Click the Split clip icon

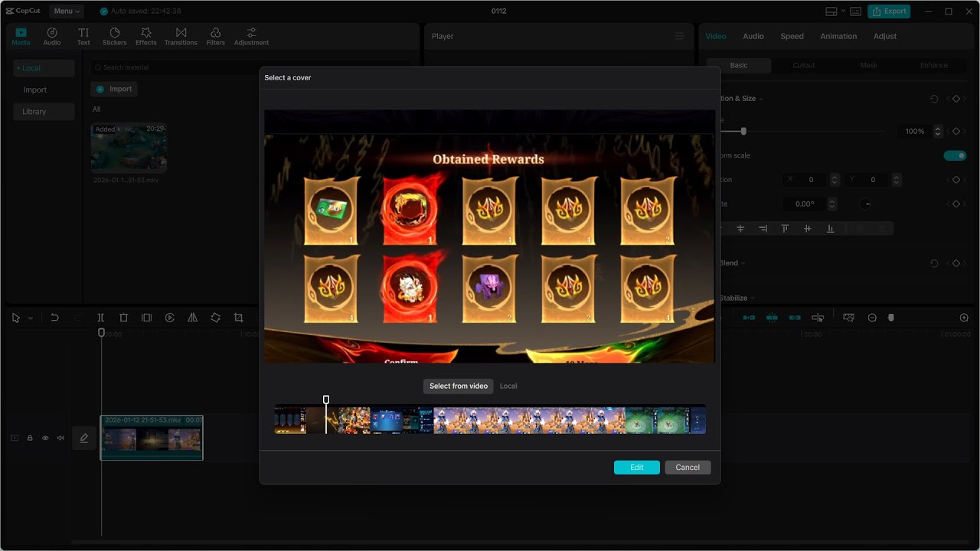click(100, 318)
